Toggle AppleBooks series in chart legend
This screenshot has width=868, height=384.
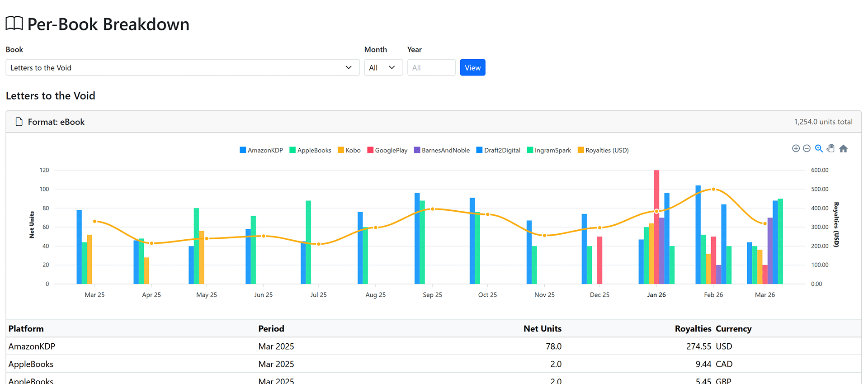310,150
